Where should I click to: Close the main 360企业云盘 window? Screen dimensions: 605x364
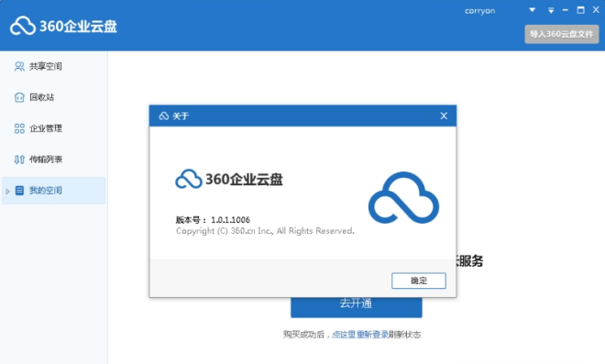coord(596,10)
